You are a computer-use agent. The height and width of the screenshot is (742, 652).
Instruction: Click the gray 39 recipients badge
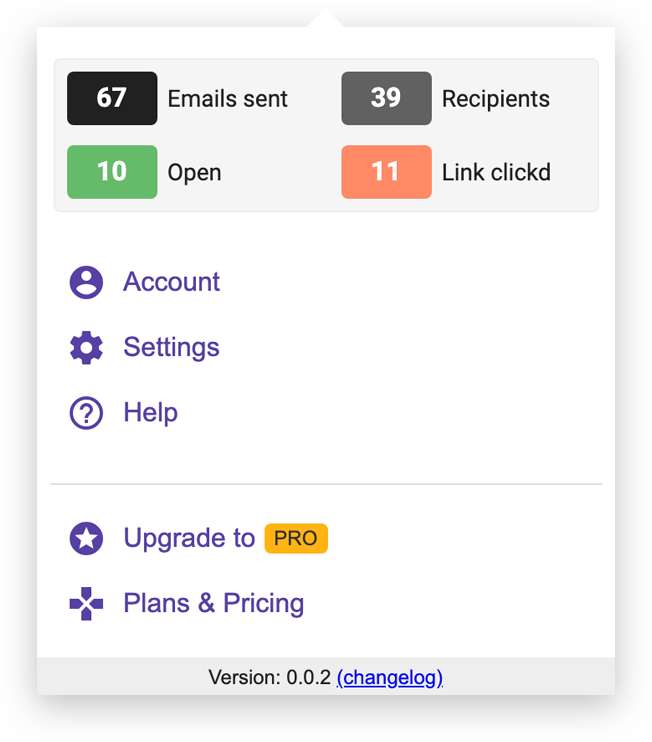coord(386,98)
